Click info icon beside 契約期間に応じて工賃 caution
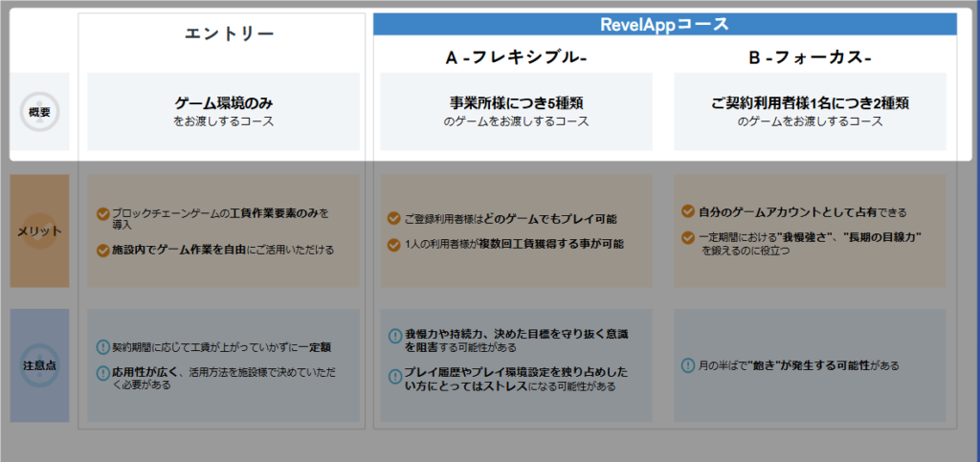 pos(103,347)
